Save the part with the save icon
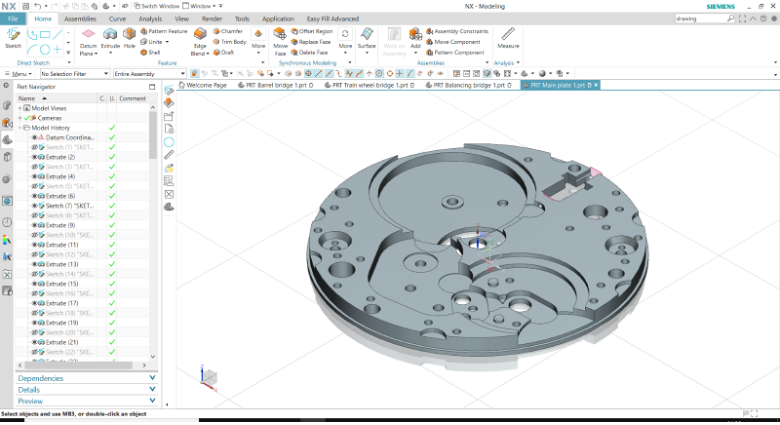Screen dimensions: 780x425 (25, 6)
